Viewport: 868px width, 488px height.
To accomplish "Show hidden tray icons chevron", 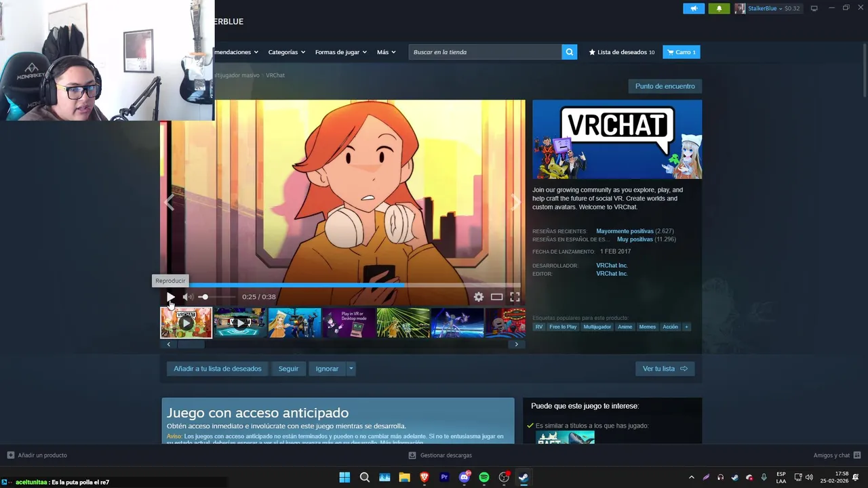I will click(691, 477).
